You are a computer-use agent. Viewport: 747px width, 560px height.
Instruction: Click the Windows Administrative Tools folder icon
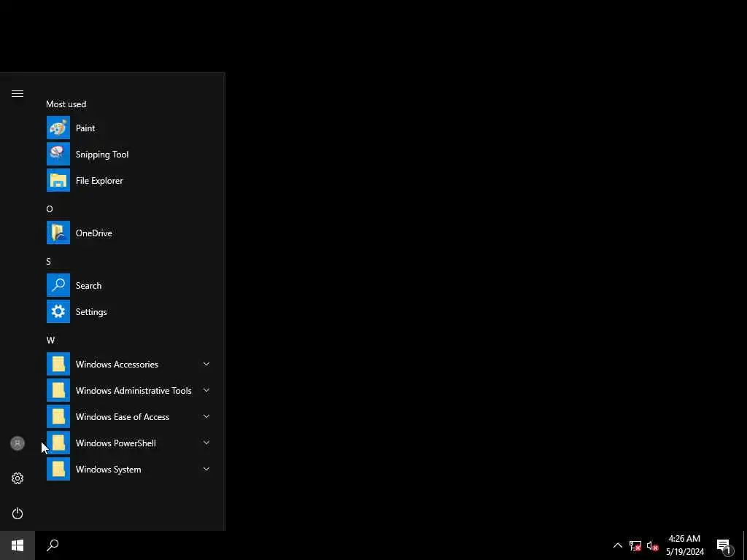(58, 390)
